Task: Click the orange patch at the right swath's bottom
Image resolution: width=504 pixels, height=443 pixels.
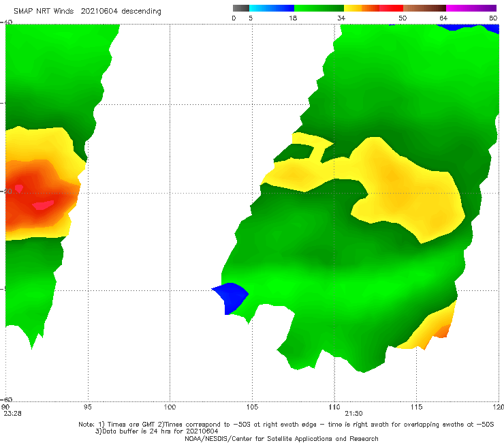Action: tap(442, 331)
